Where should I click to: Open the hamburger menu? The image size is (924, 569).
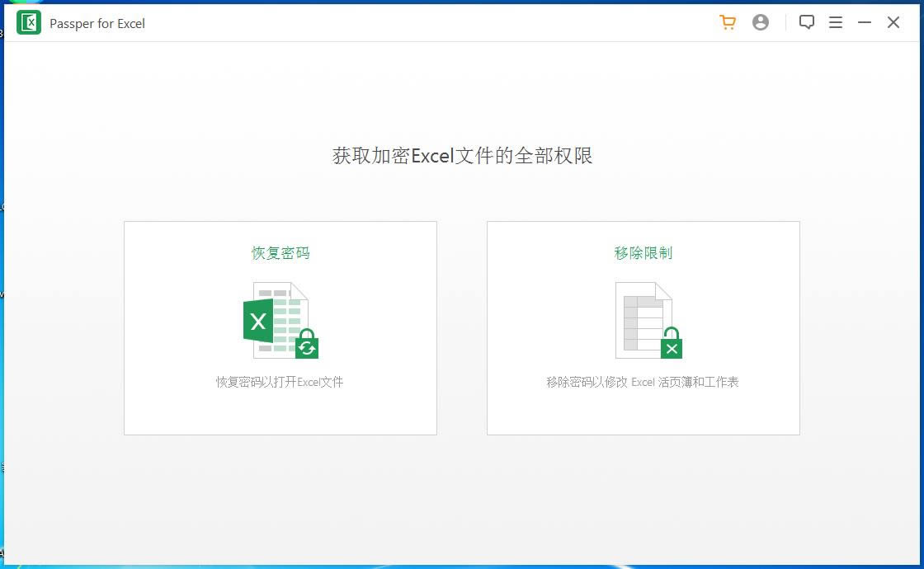pyautogui.click(x=835, y=22)
